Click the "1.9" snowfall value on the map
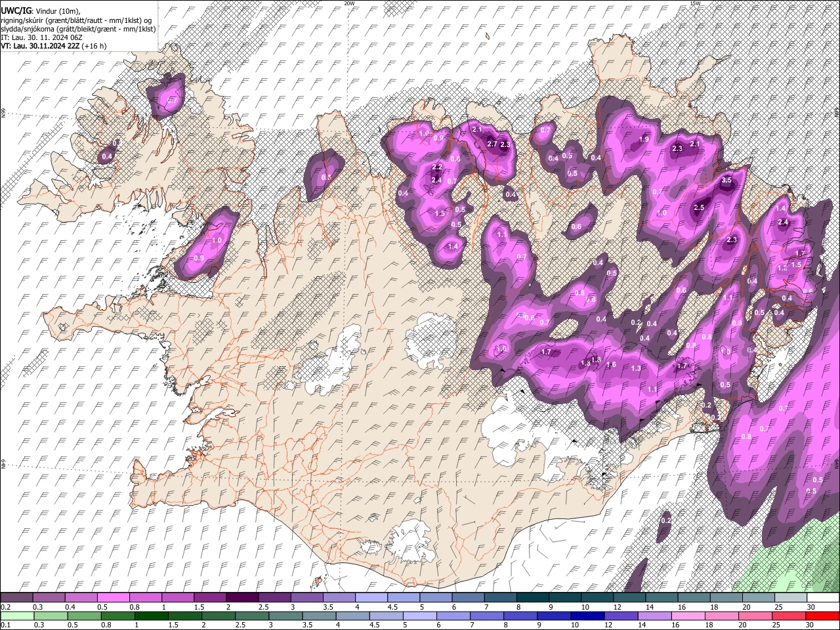The image size is (840, 630). (x=644, y=139)
